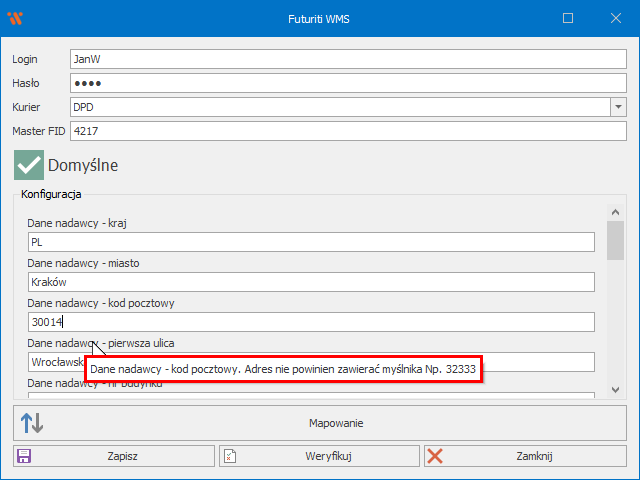
Task: Select the Kurier combo box showing DPD
Action: [339, 107]
